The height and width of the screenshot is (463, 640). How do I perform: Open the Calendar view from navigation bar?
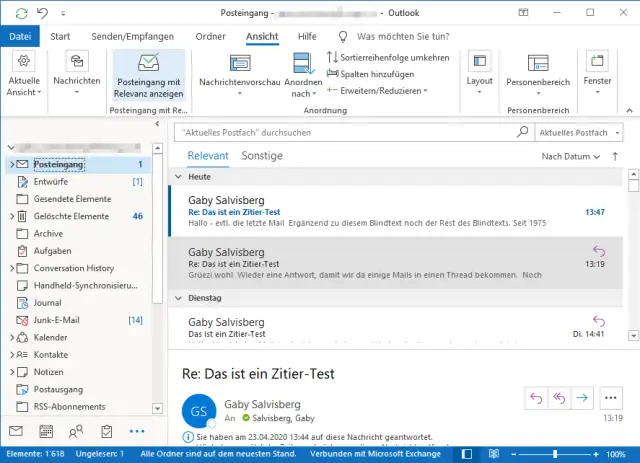(45, 432)
